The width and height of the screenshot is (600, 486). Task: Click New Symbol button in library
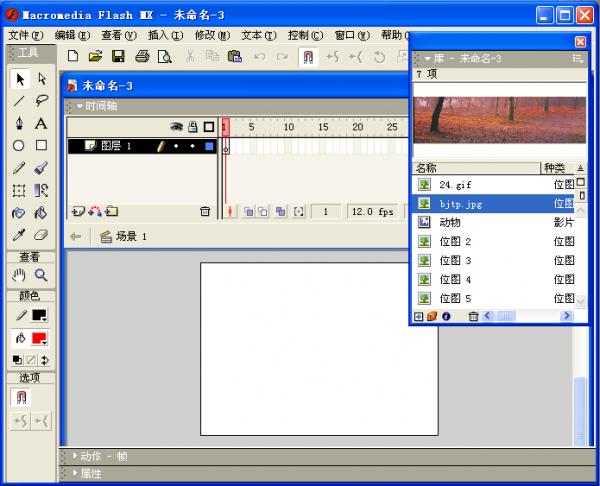419,316
